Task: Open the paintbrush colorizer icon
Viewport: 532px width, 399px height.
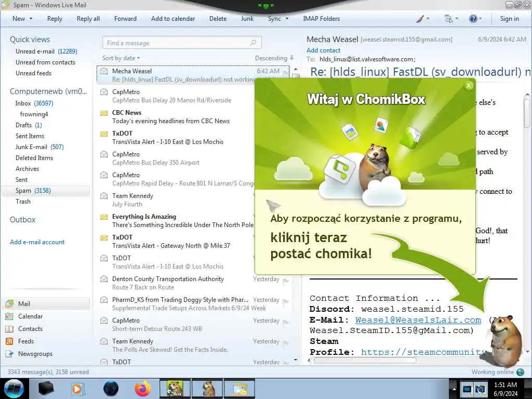Action: [420, 19]
